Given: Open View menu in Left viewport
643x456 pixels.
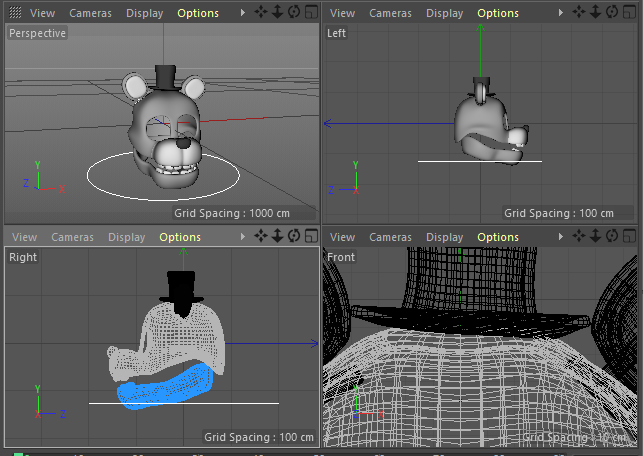Looking at the screenshot, I should 342,13.
